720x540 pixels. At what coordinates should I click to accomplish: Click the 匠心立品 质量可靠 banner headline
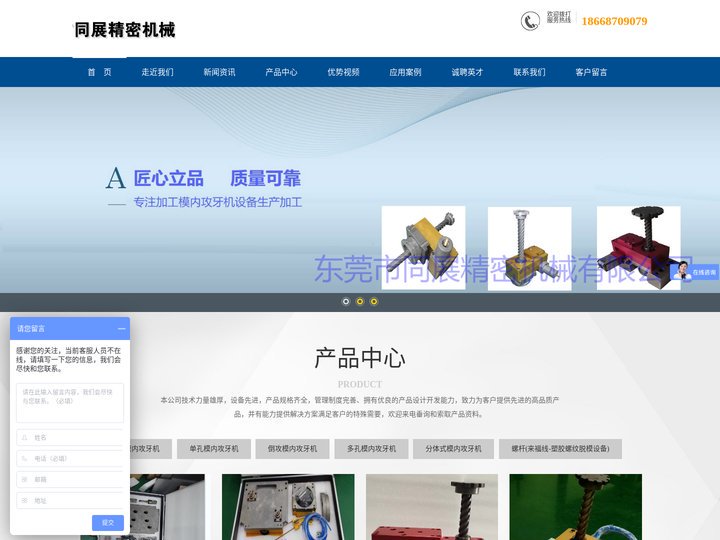click(x=217, y=179)
